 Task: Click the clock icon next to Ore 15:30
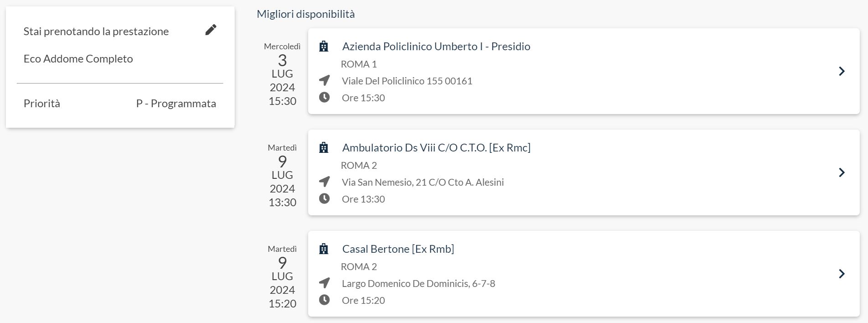point(324,97)
